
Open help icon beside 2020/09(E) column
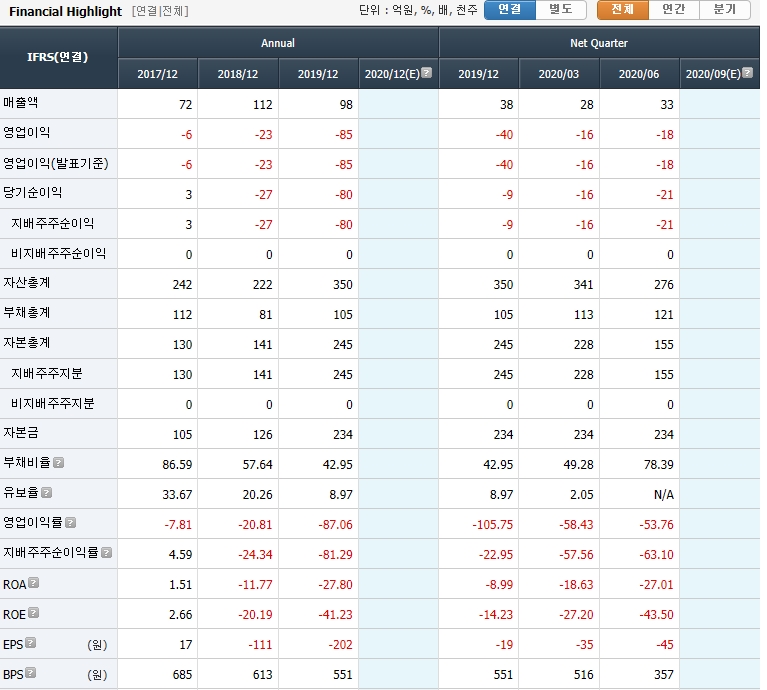747,73
